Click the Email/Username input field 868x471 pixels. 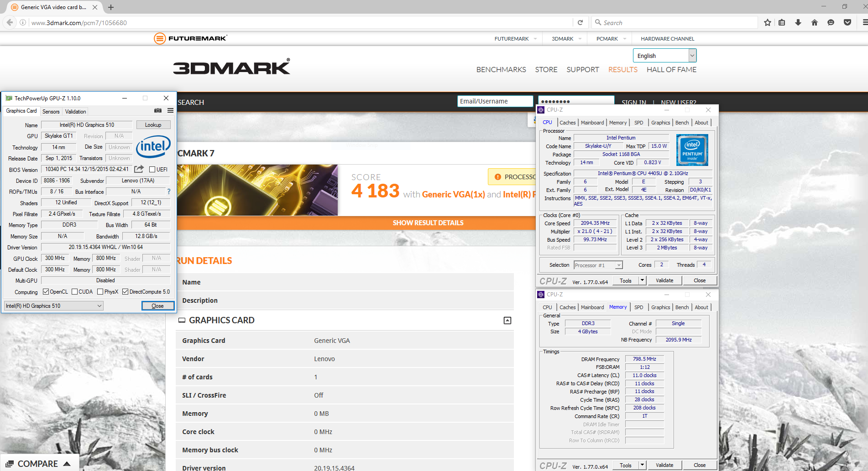click(x=495, y=101)
